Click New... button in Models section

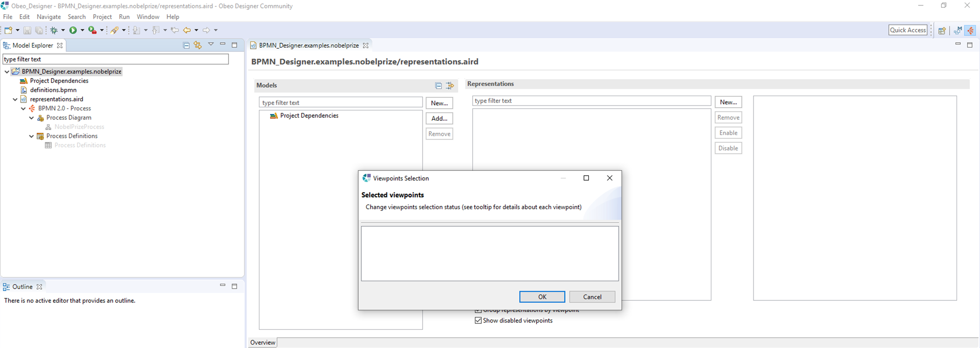point(439,103)
